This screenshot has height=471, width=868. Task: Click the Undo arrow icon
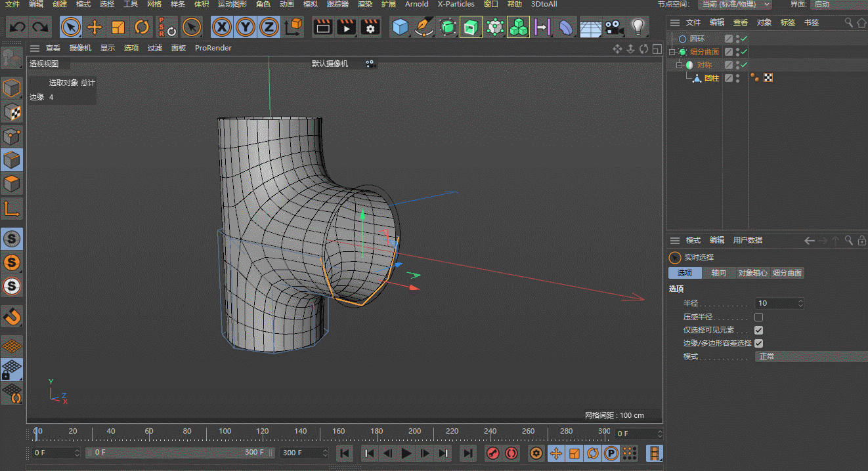[x=18, y=27]
